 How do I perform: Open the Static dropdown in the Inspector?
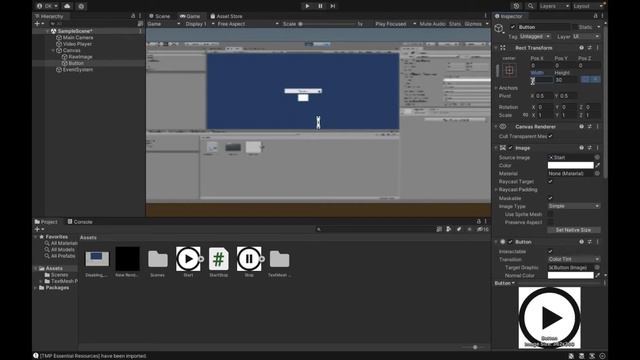pyautogui.click(x=599, y=27)
